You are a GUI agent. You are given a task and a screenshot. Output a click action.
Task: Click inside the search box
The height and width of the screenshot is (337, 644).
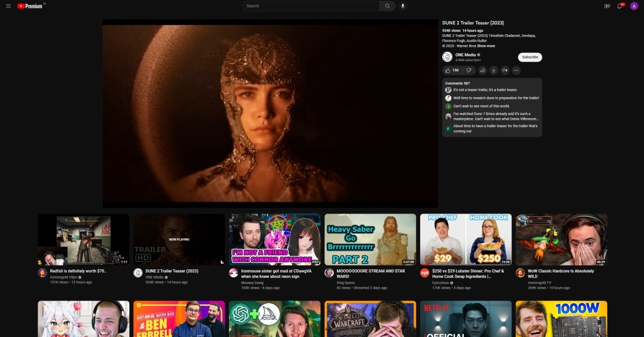(311, 6)
